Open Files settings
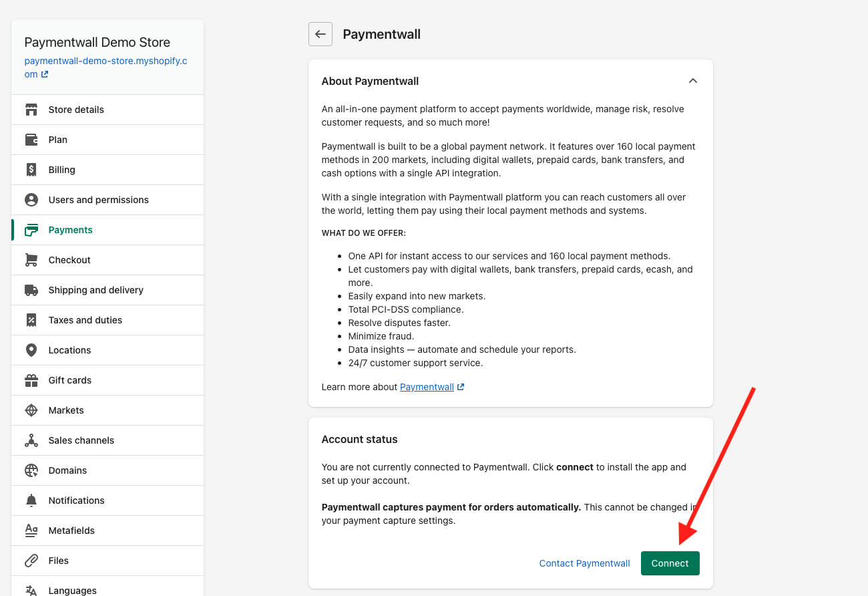Screen dimensions: 868x596 107,561
